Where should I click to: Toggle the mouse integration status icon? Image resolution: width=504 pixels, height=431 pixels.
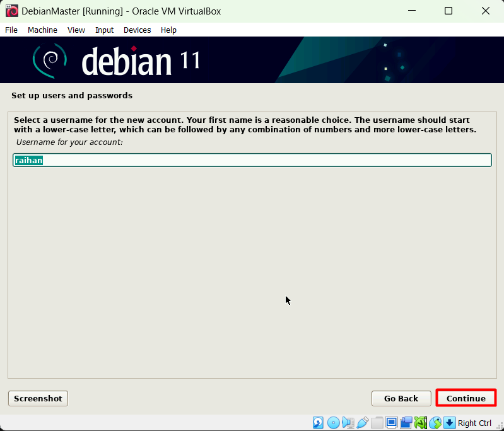(435, 423)
